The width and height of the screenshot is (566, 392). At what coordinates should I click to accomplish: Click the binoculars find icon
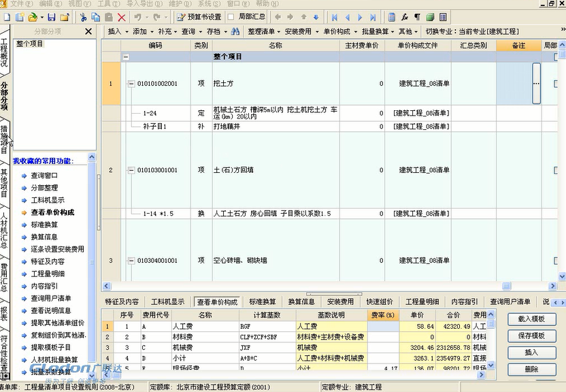(235, 31)
